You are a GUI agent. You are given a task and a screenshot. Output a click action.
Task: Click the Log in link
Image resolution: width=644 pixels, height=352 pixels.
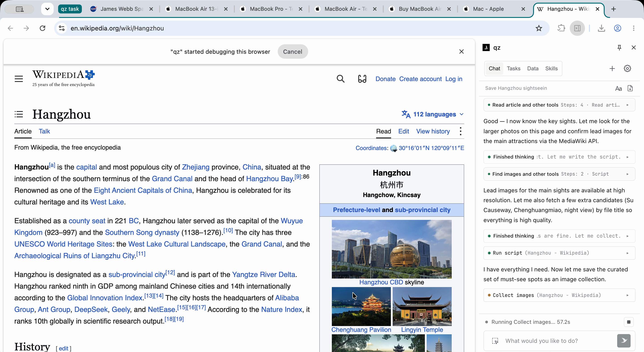pyautogui.click(x=454, y=79)
